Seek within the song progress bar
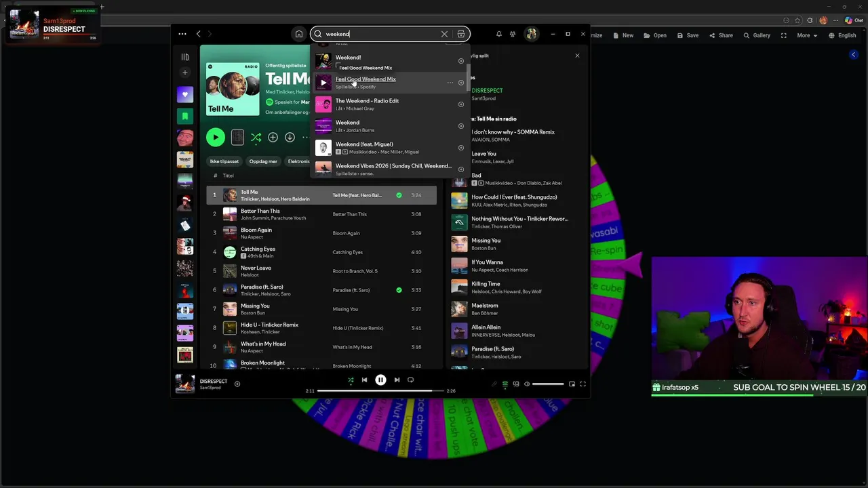 click(380, 391)
